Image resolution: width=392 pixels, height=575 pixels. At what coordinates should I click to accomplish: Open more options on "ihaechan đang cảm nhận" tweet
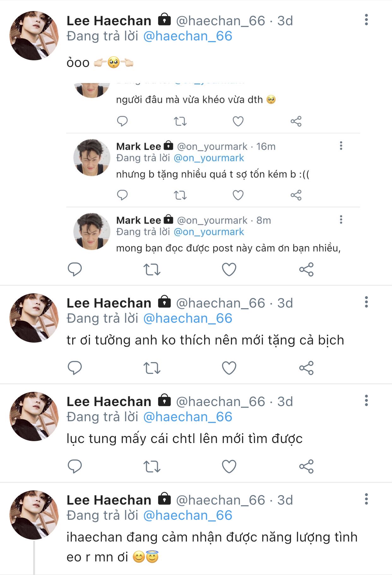366,499
